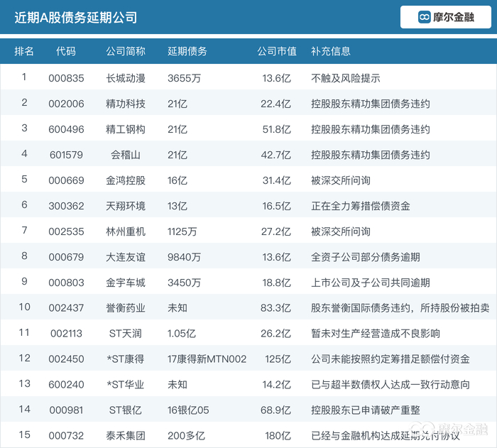Select the 补充信息 column header
The image size is (497, 448).
331,51
